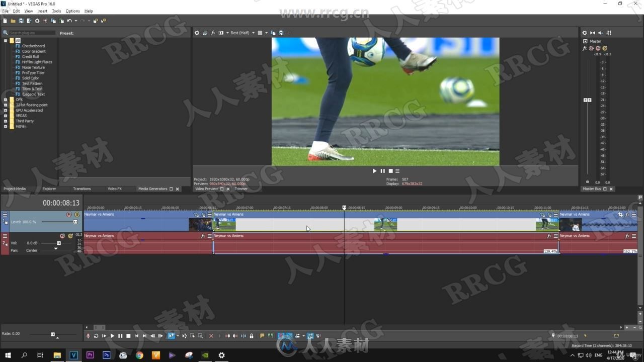The image size is (644, 362).
Task: Open Pan/Crop on middle video event
Action: pos(542,215)
